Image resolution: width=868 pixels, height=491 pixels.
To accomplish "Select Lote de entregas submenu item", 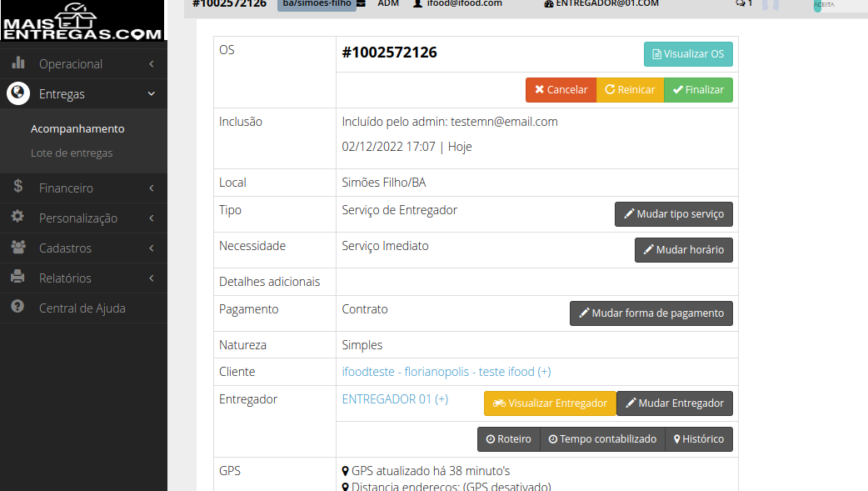I will (x=72, y=153).
